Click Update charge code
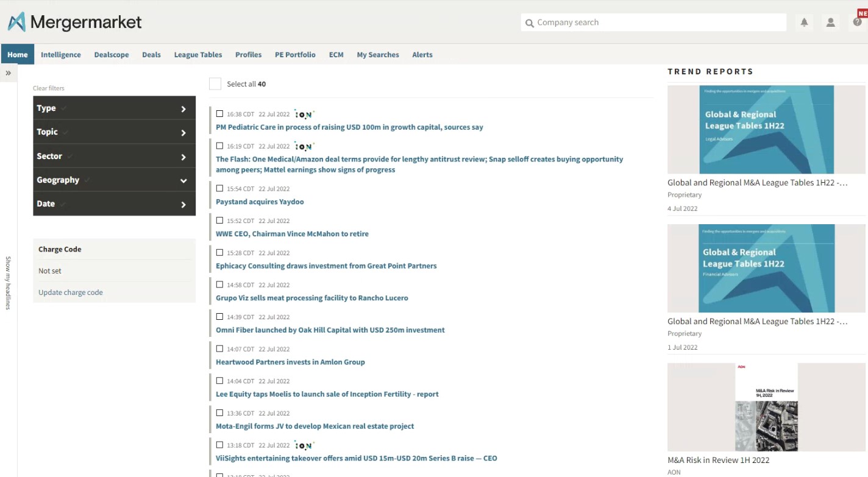The height and width of the screenshot is (477, 868). tap(71, 292)
